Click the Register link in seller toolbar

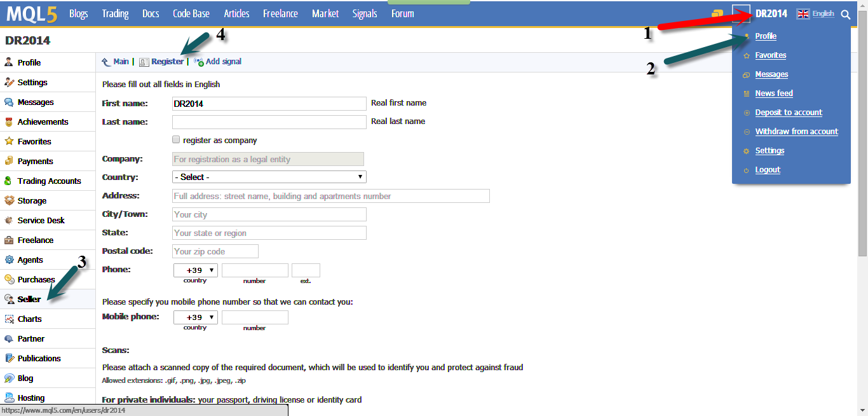pyautogui.click(x=168, y=62)
